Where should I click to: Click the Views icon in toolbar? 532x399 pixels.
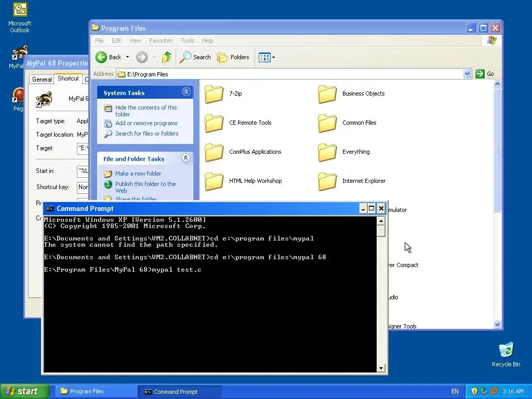pos(264,57)
